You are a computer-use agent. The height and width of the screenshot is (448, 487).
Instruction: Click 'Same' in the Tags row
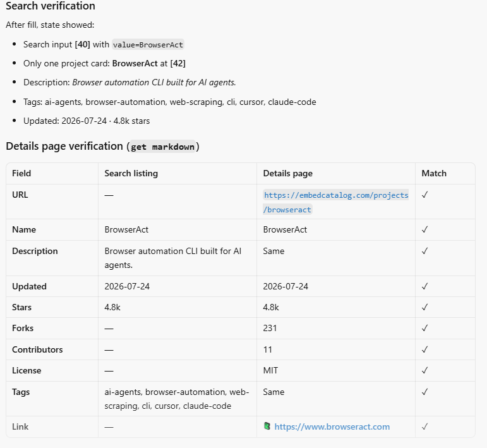pyautogui.click(x=274, y=392)
